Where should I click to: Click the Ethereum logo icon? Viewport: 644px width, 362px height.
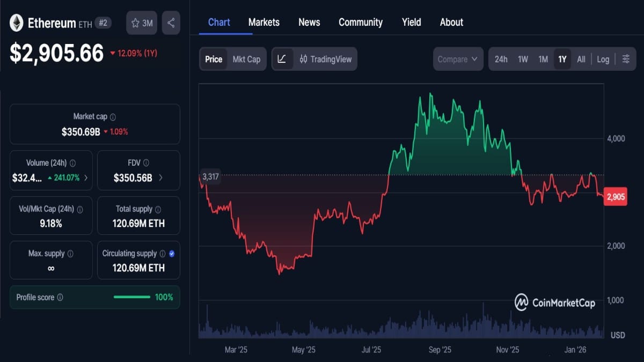pyautogui.click(x=16, y=24)
